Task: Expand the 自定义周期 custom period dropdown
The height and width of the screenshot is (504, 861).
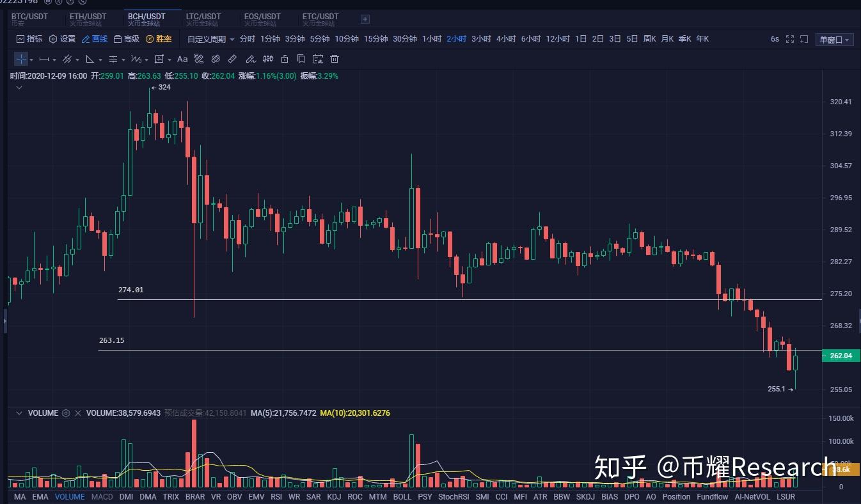Action: tap(211, 39)
